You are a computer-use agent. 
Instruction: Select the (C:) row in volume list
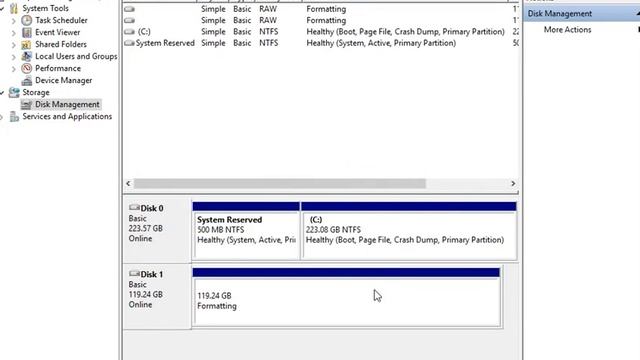pyautogui.click(x=321, y=31)
